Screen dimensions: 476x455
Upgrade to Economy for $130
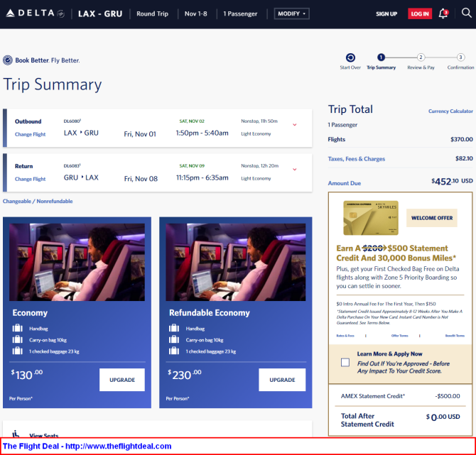click(122, 380)
